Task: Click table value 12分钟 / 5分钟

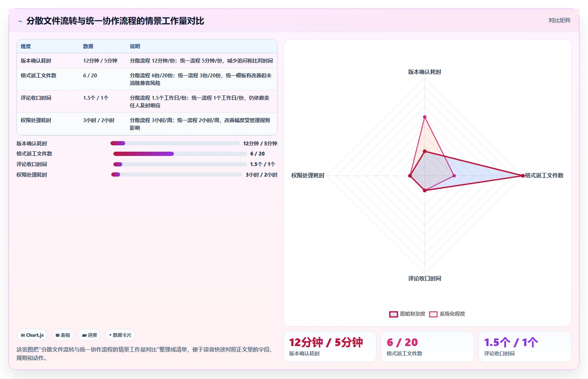Action: (100, 61)
